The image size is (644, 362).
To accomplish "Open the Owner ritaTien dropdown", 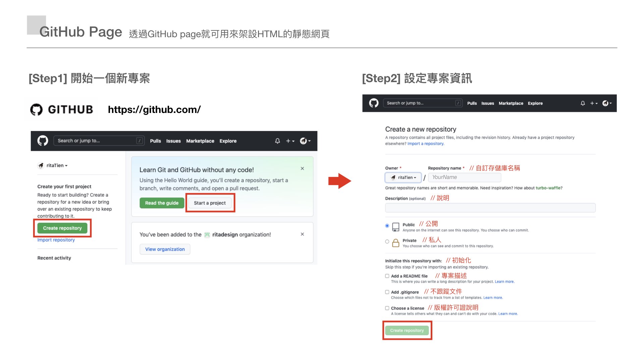I will click(x=404, y=178).
